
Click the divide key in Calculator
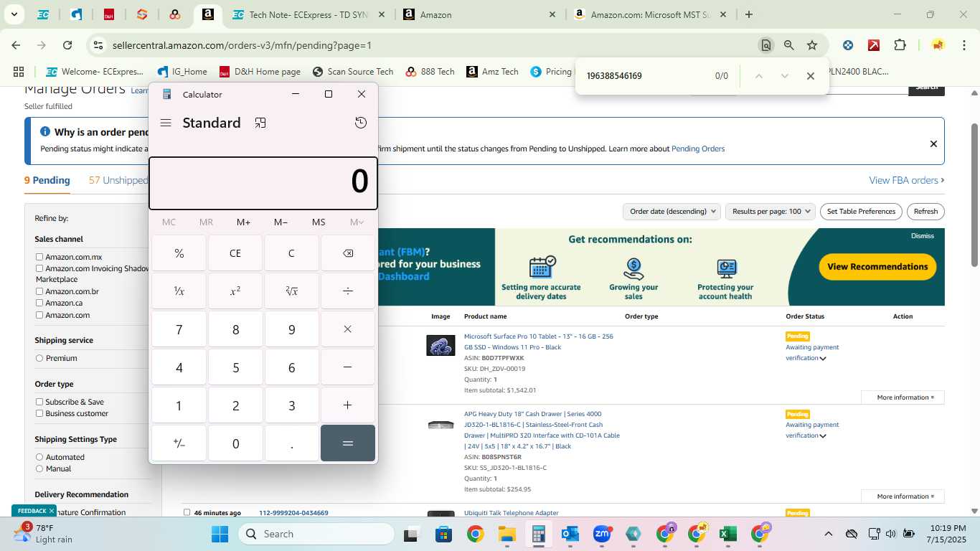[x=348, y=291]
